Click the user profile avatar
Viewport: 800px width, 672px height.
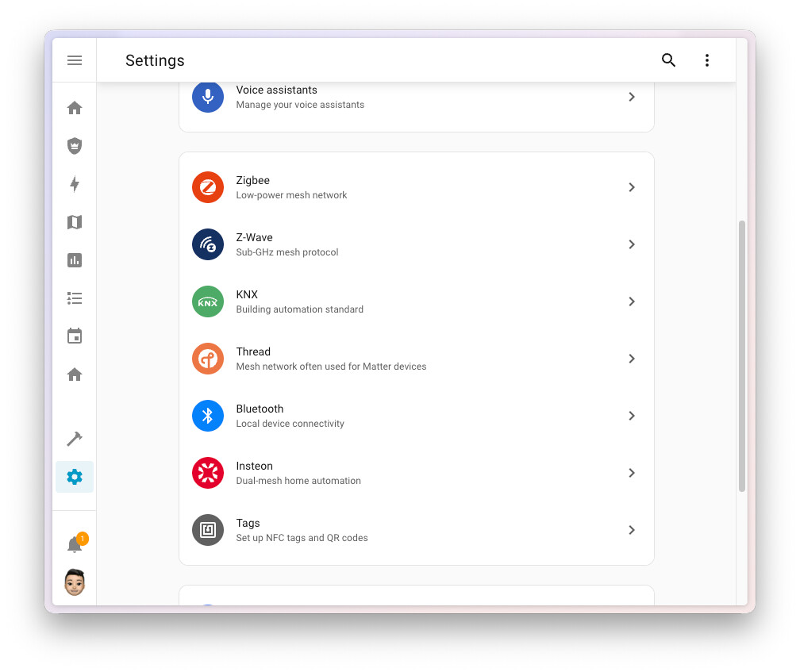(x=75, y=582)
